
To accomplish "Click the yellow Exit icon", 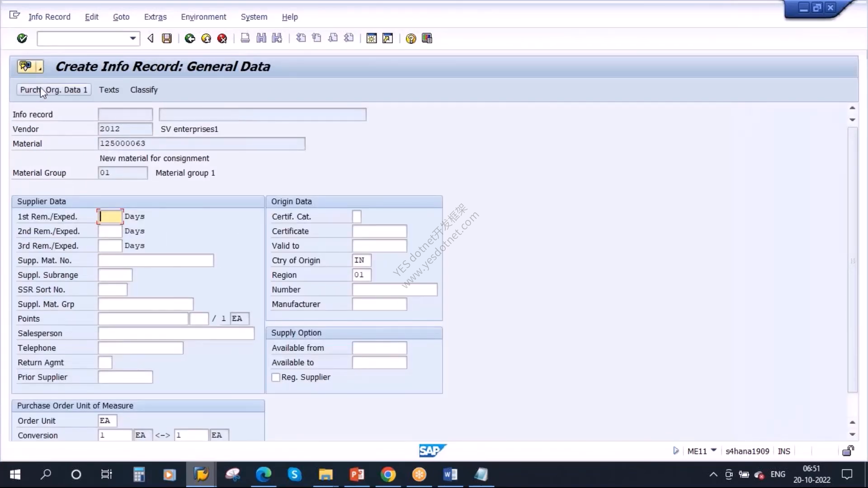I will pos(206,38).
